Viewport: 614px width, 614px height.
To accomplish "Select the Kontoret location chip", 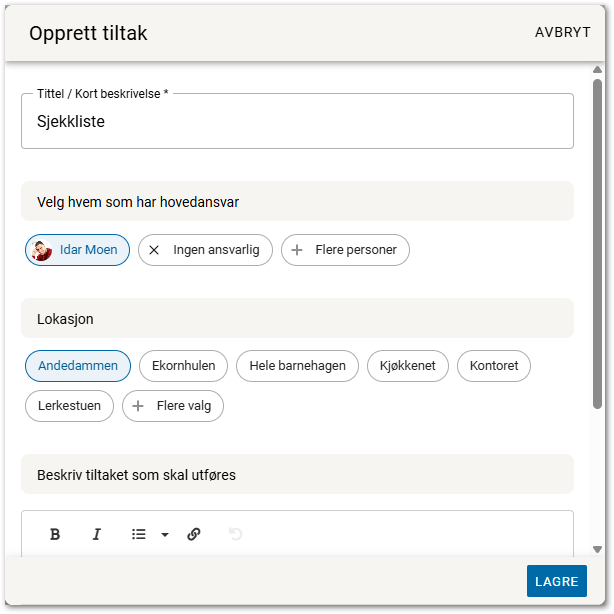I will 493,366.
